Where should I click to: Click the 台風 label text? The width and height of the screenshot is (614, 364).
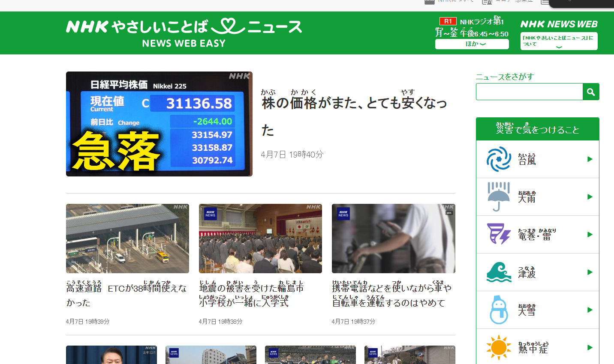[x=527, y=159]
